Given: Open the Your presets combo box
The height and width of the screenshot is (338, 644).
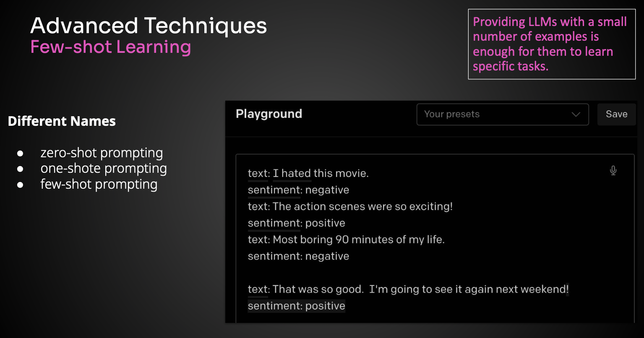Looking at the screenshot, I should pos(503,114).
